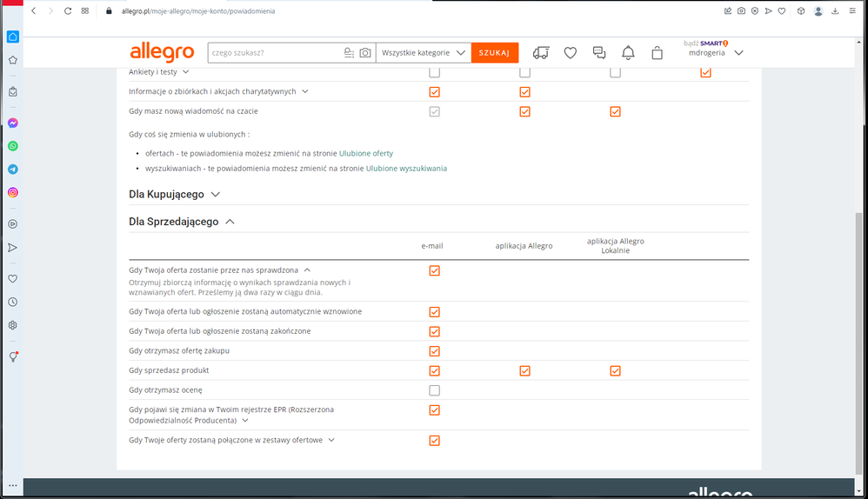Open My Flow arrow in Opera sidebar
Viewport: 868px width, 499px height.
13,247
